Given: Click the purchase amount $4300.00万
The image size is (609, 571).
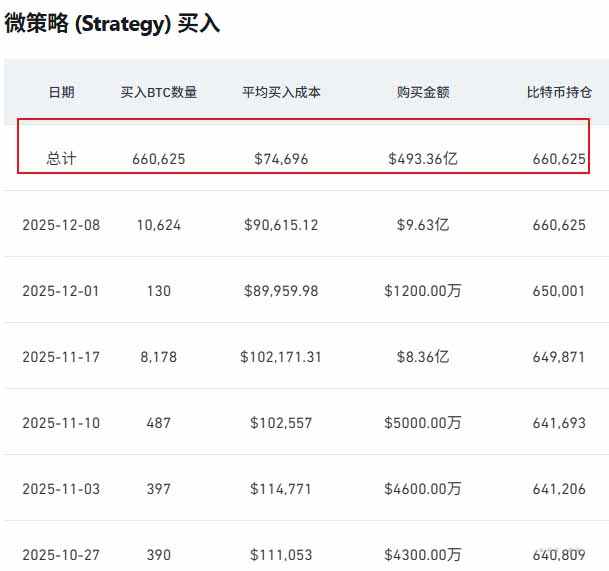Looking at the screenshot, I should [x=423, y=555].
